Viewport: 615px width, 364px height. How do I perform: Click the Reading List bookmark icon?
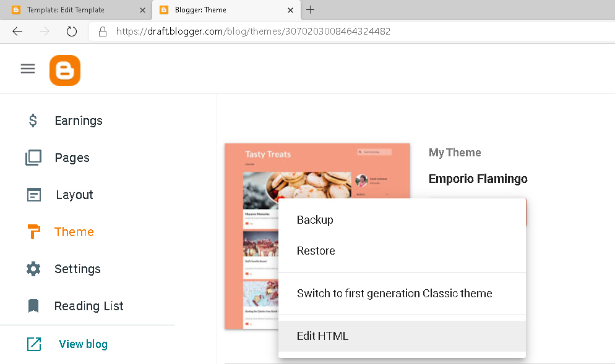tap(33, 306)
